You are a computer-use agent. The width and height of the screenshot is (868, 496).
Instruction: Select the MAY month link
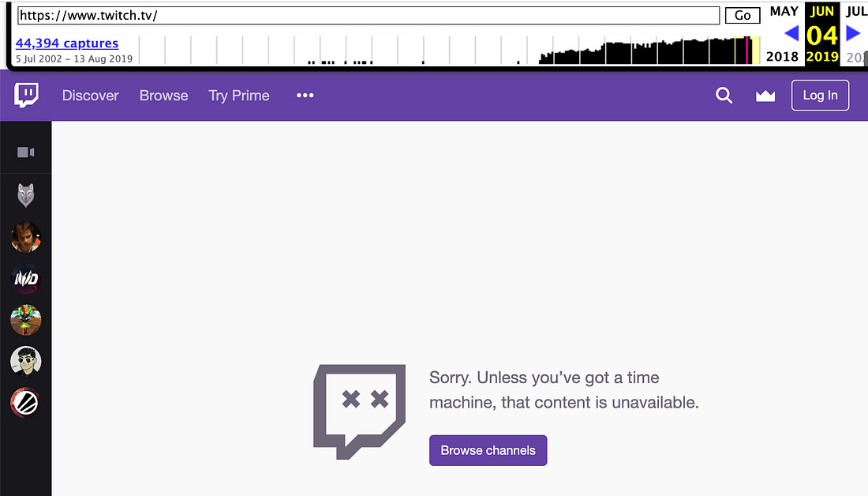pos(784,12)
